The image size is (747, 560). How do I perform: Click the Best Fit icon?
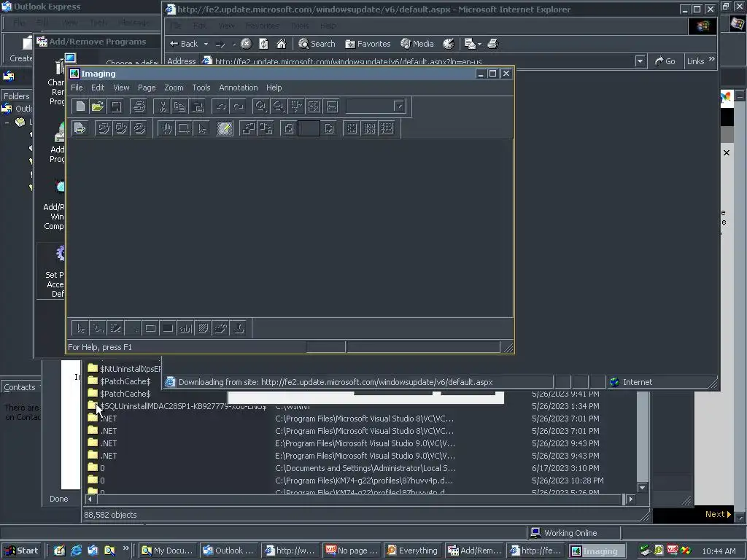[x=314, y=106]
